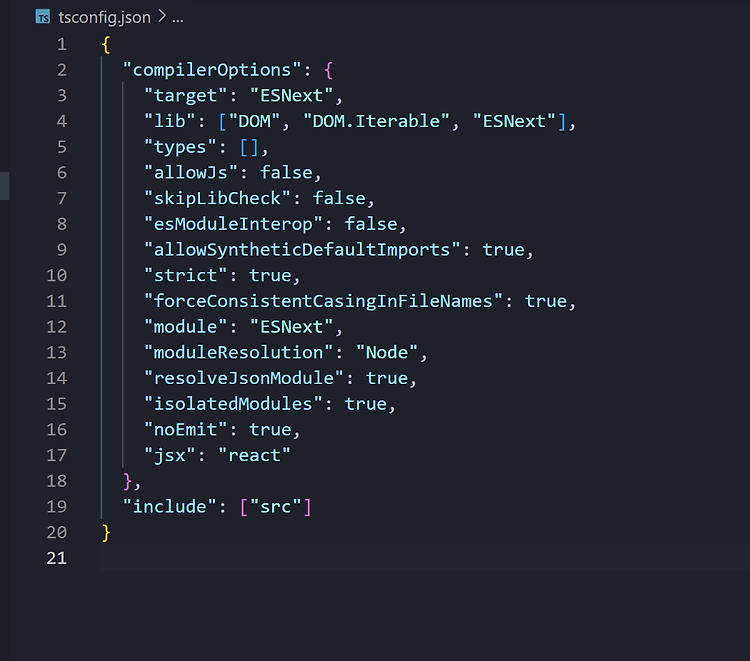The image size is (750, 661).
Task: Click line number 1 in gutter
Action: coord(62,44)
